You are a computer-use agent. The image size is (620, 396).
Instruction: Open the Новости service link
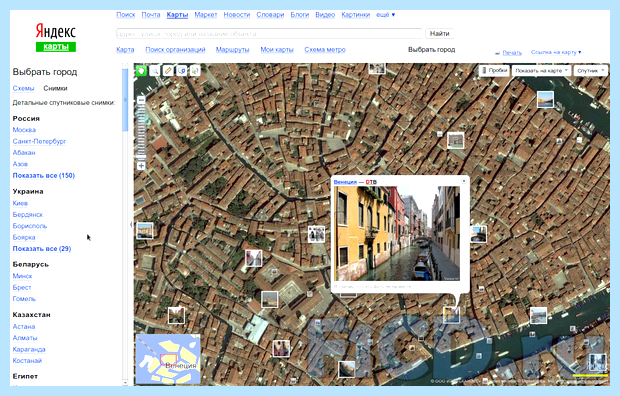(x=236, y=15)
